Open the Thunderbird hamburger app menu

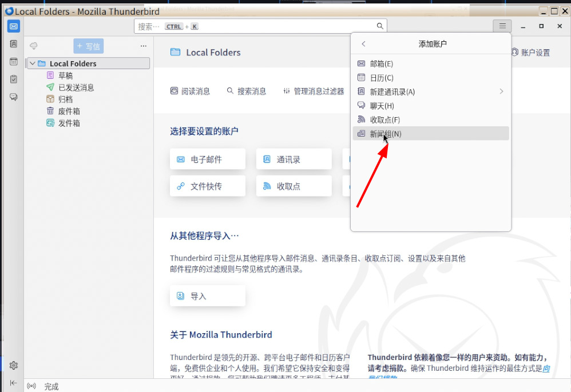point(502,26)
